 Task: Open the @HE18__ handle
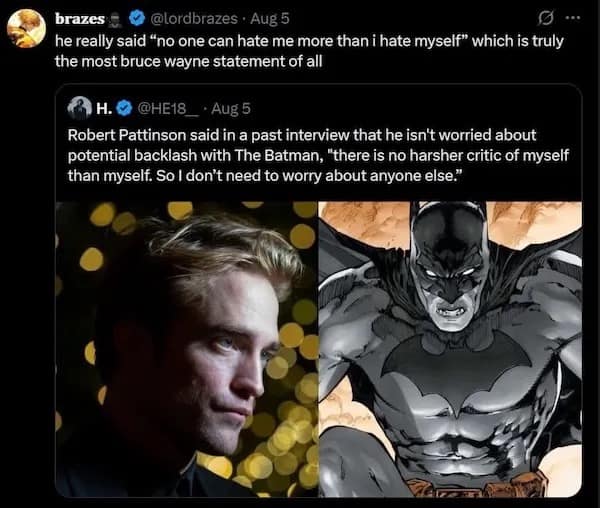[166, 107]
